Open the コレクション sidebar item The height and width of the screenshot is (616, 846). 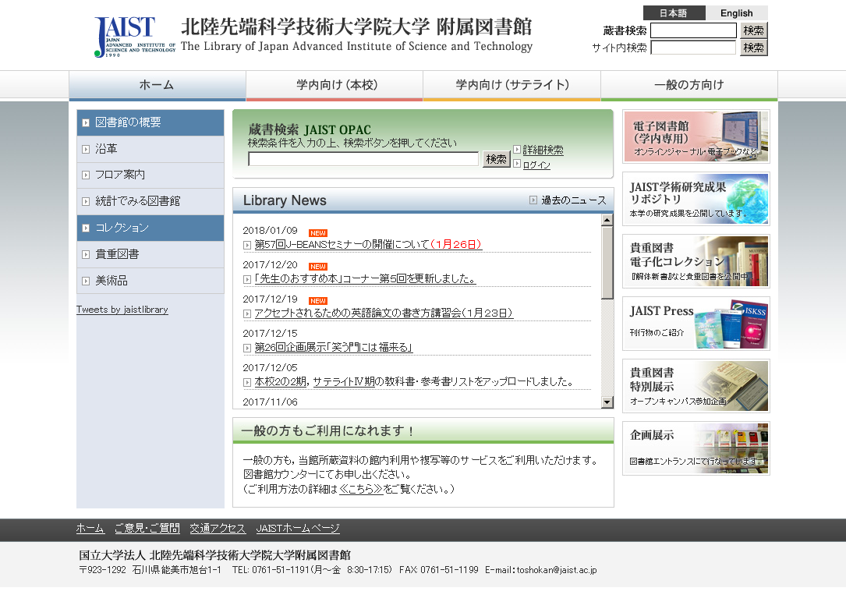(x=150, y=228)
